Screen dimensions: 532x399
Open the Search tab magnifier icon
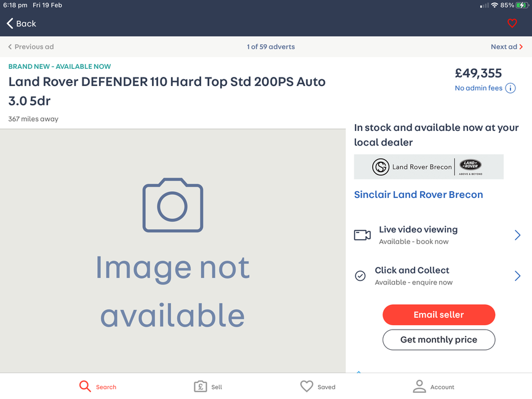(85, 386)
